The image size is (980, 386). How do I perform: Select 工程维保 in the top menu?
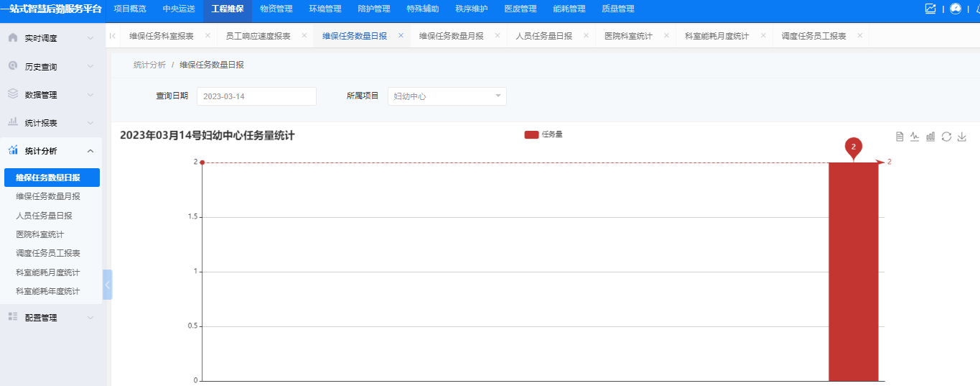228,9
